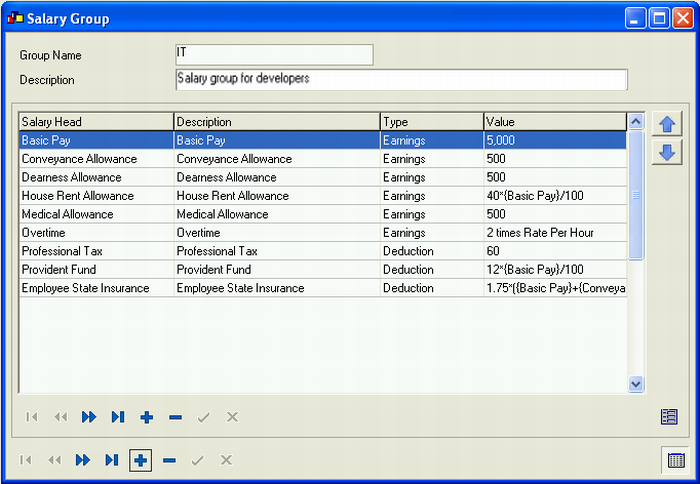Click the Salary Group title bar app icon
700x484 pixels.
pos(15,18)
